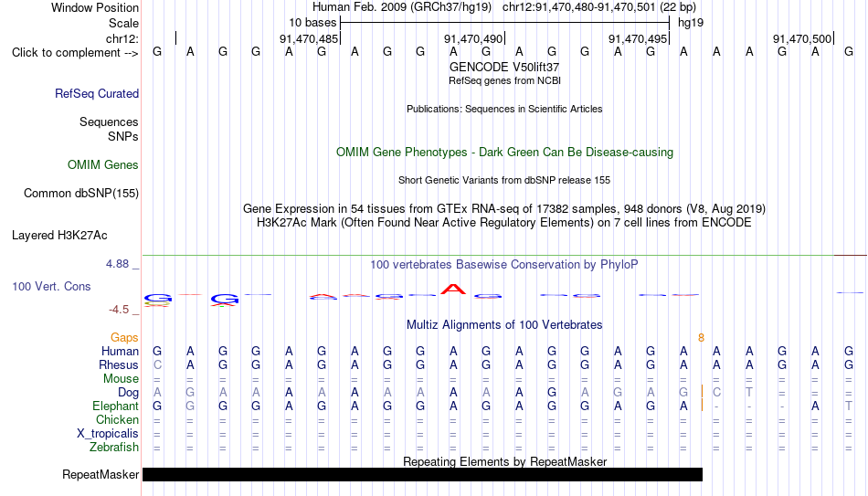Click the GENCODE V50lift37 track title
This screenshot has width=868, height=496.
click(504, 67)
